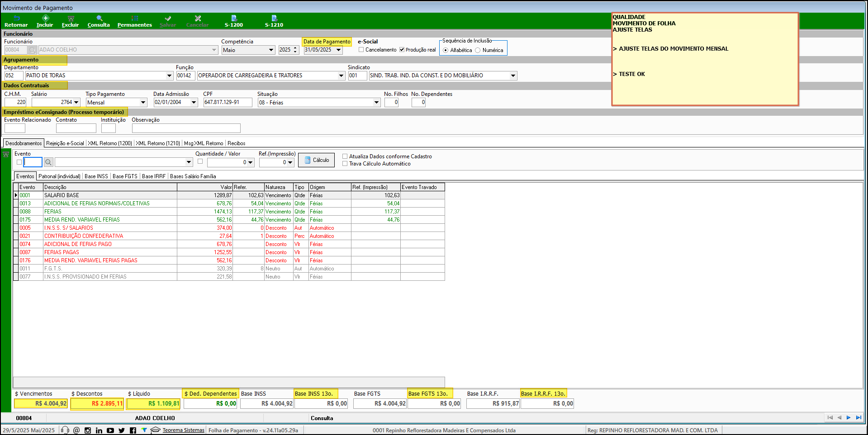Expand the Função dropdown
868x435 pixels.
click(x=342, y=76)
